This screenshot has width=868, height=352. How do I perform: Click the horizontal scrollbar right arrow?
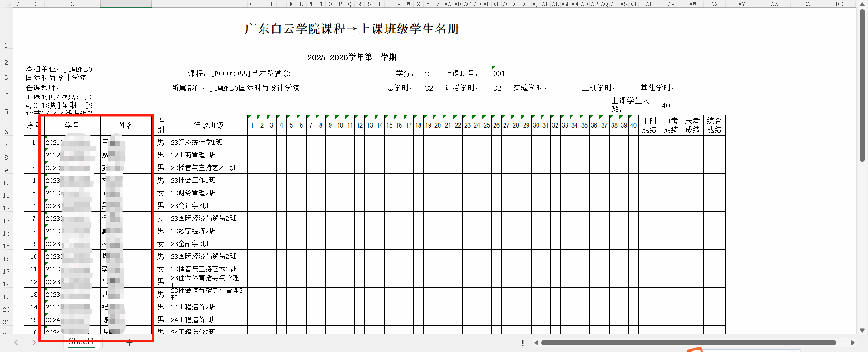[x=853, y=343]
